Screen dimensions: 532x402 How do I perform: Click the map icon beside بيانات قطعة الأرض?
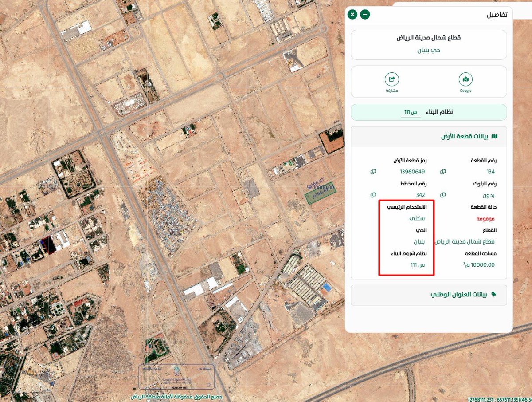coord(495,137)
